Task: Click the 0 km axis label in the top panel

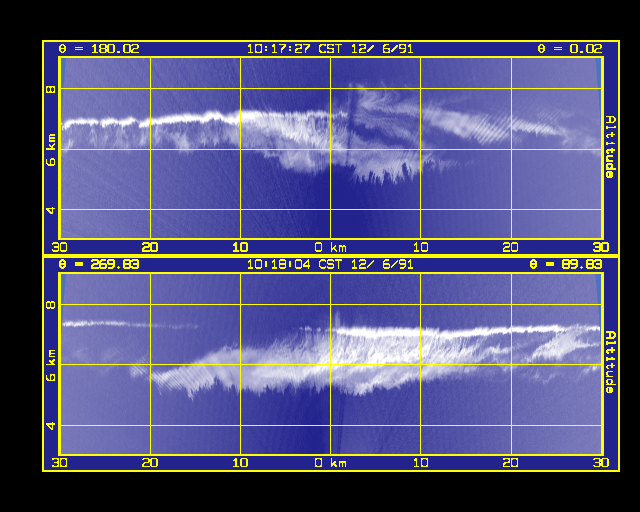Action: (x=331, y=247)
